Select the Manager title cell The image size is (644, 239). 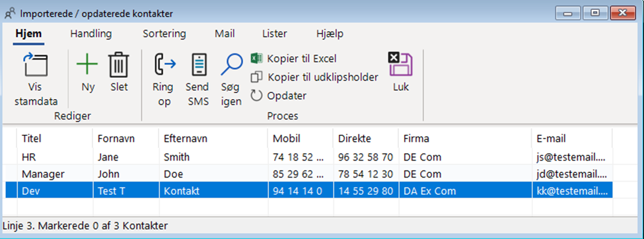pos(55,174)
